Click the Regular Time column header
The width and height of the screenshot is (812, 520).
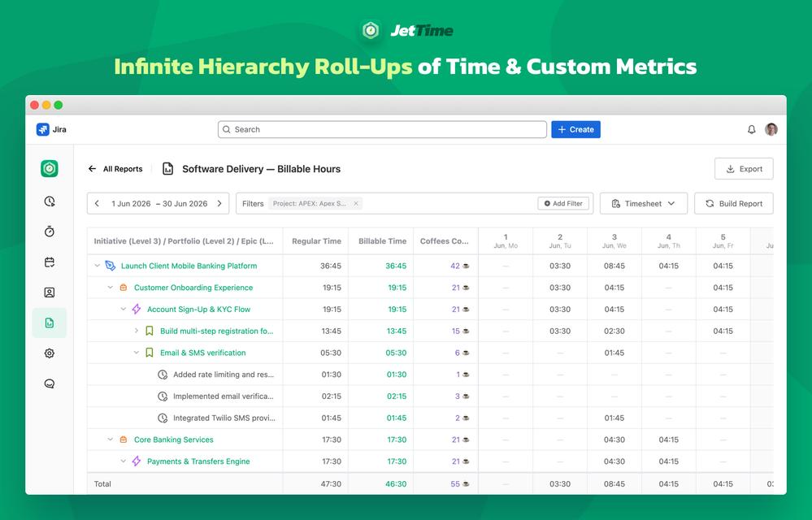(x=316, y=241)
